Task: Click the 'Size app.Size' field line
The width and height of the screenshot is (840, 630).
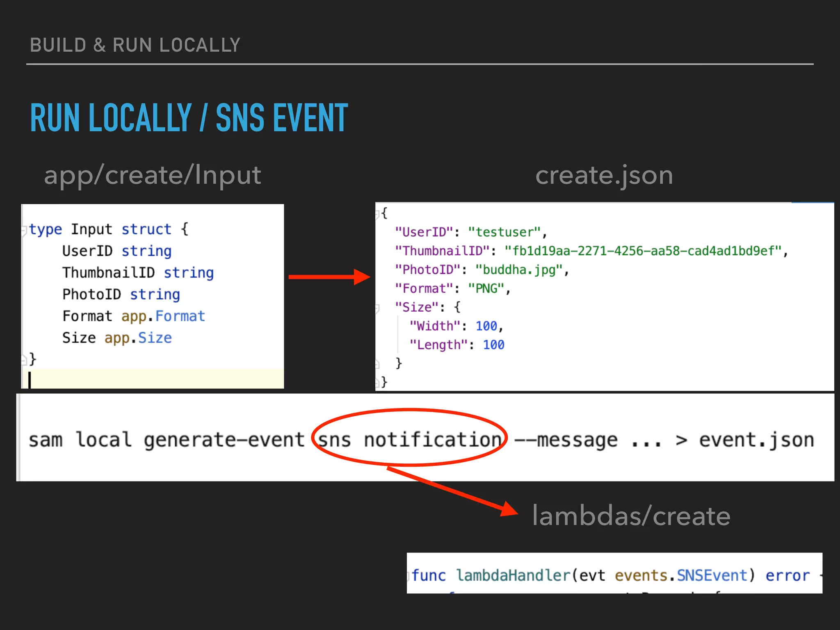Action: pyautogui.click(x=117, y=338)
